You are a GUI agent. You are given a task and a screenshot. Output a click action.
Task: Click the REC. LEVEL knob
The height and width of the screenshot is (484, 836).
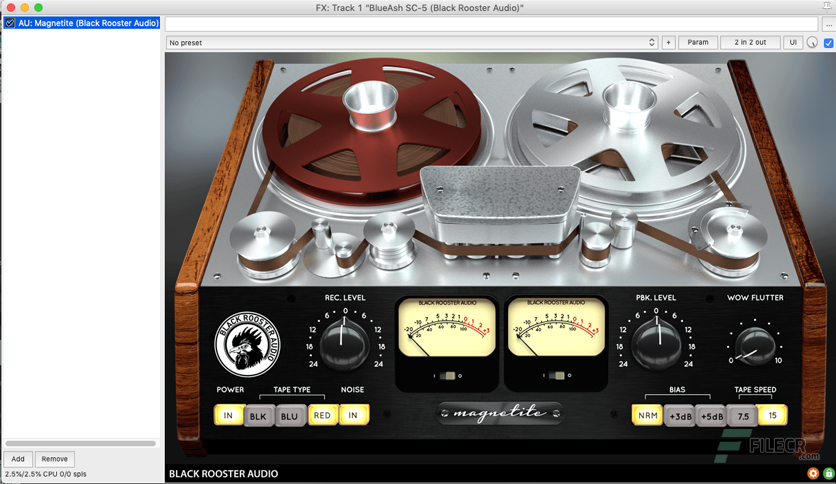[x=345, y=344]
